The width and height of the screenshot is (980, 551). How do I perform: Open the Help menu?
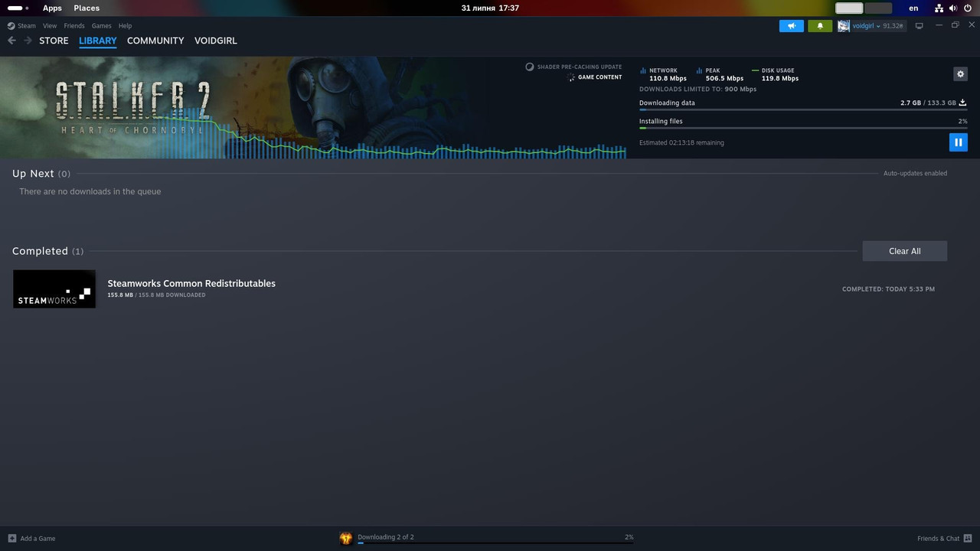point(126,26)
